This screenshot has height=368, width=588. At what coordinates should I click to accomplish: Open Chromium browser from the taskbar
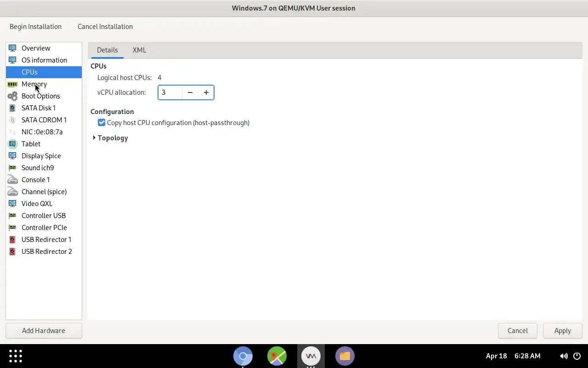coord(243,356)
